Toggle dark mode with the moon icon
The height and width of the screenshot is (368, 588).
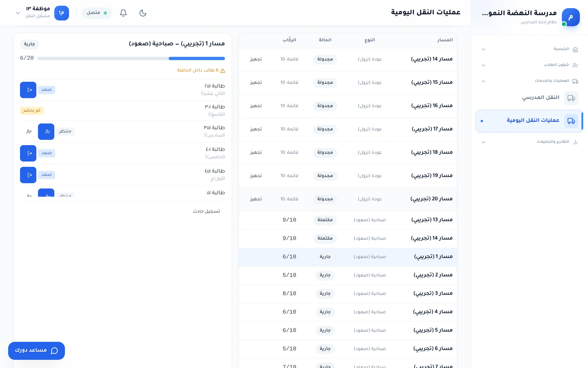pos(143,13)
